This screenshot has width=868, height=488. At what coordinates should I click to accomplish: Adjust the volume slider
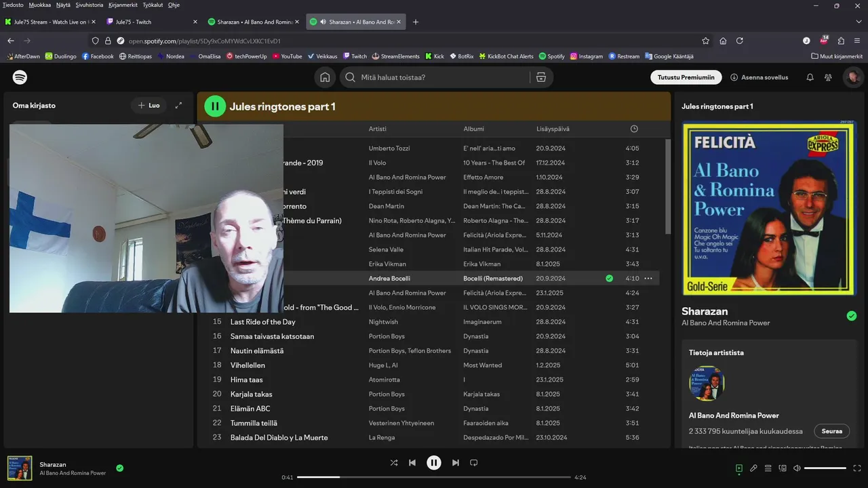click(x=825, y=468)
